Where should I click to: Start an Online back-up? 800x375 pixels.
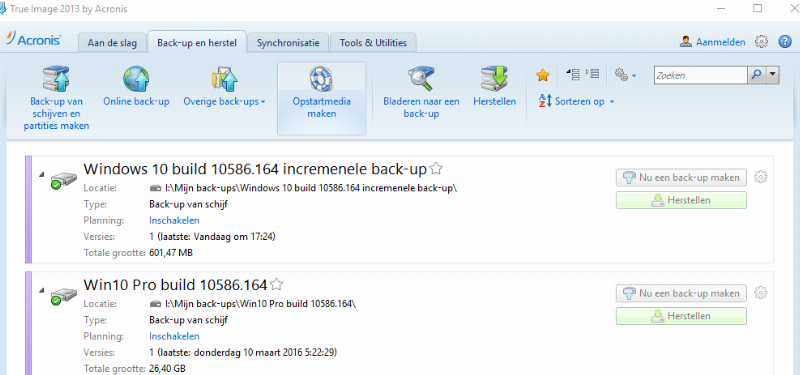tap(136, 87)
